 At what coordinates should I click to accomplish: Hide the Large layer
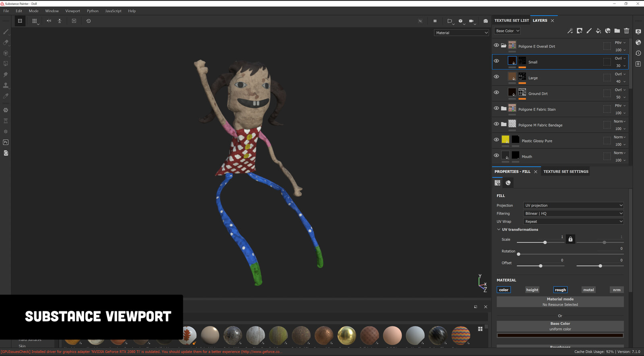coord(496,76)
